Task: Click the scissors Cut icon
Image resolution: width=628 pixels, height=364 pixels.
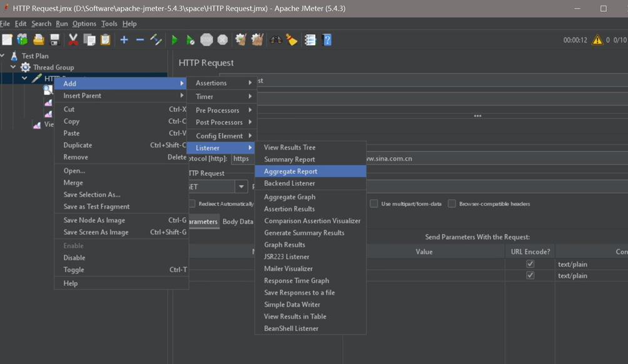Action: click(x=73, y=40)
